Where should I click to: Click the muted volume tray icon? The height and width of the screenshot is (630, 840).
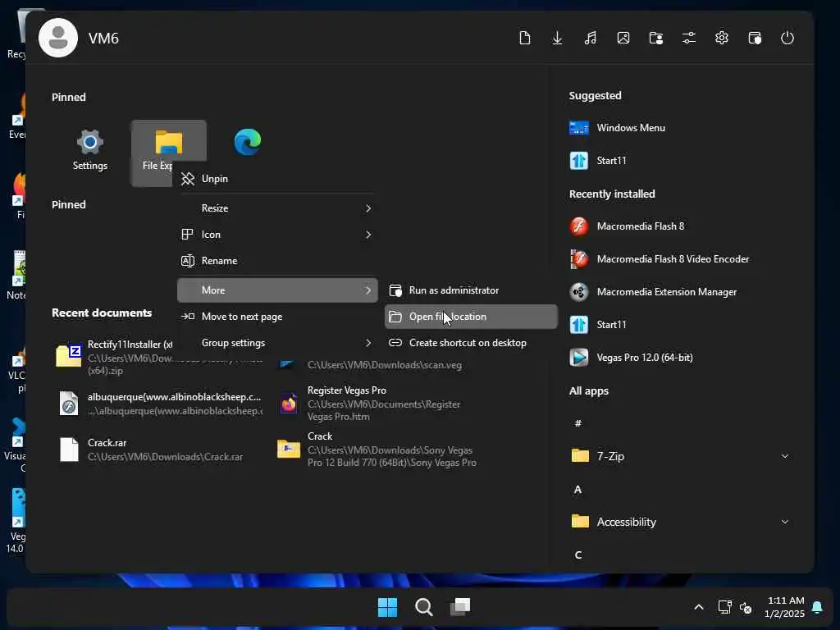point(746,608)
